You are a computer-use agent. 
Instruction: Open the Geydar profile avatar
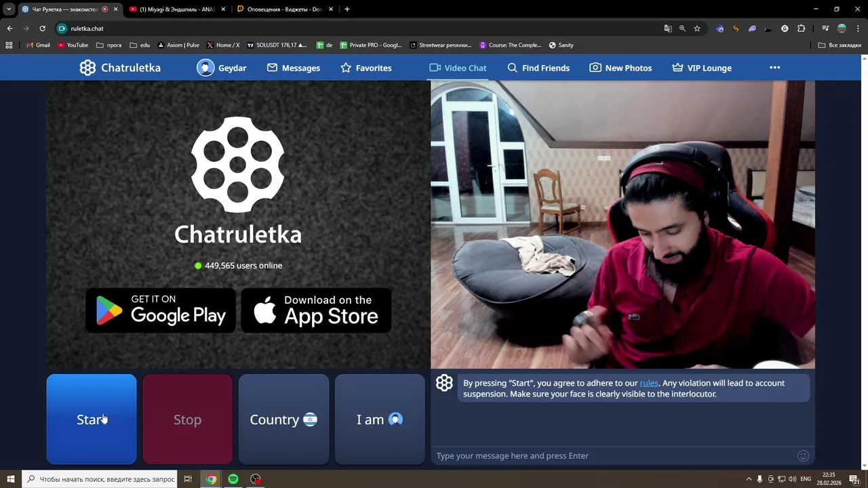coord(205,68)
